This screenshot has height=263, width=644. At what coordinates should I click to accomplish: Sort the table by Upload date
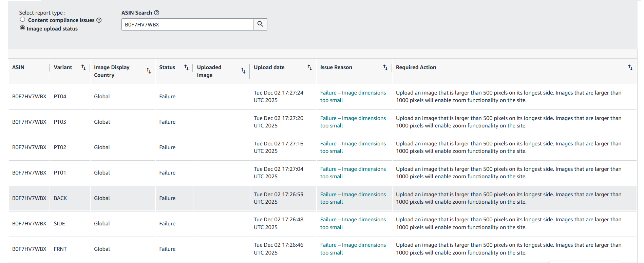pos(310,67)
